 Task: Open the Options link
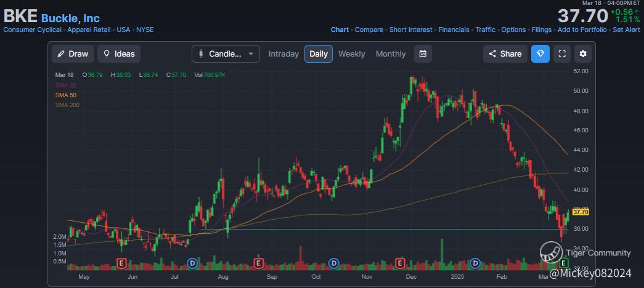click(513, 30)
